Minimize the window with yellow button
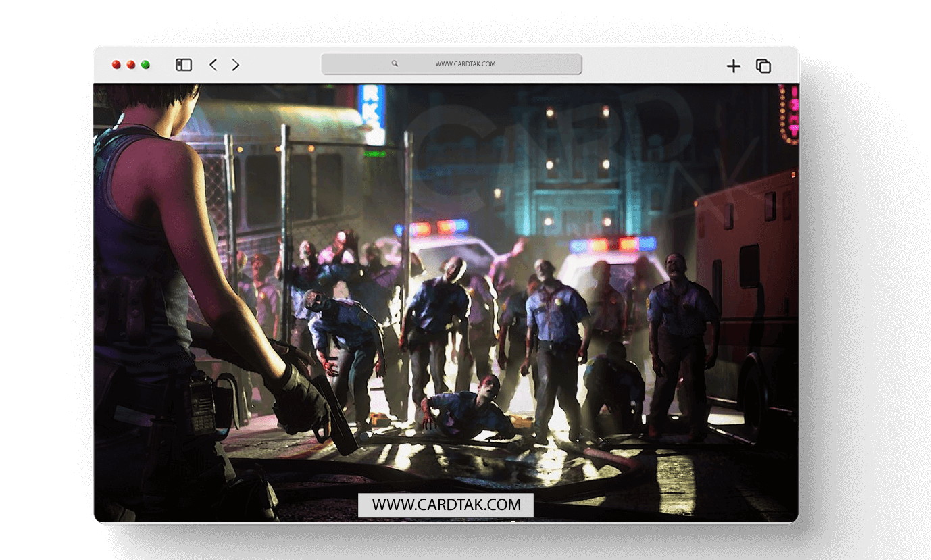This screenshot has height=560, width=931. coord(131,65)
